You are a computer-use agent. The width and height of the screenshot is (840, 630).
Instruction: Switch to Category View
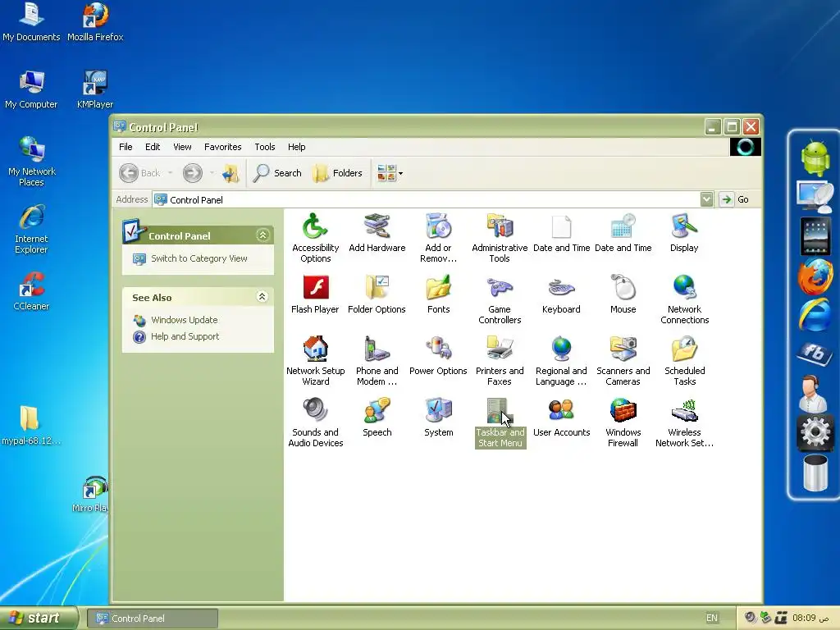[x=199, y=258]
